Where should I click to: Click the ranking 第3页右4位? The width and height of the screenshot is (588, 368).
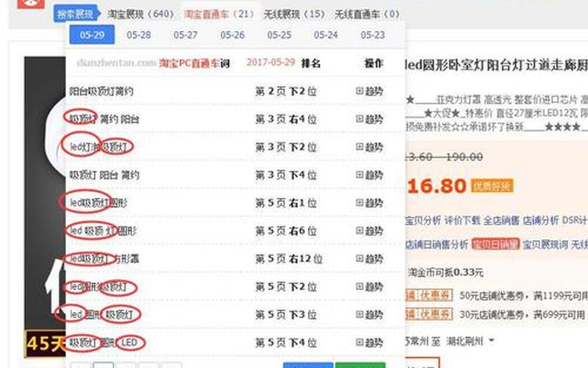286,119
